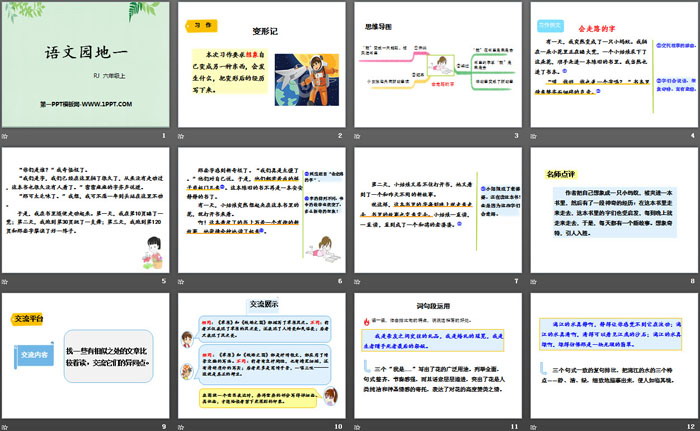Click the transition star icon below slide 4
700x431 pixels.
click(533, 137)
